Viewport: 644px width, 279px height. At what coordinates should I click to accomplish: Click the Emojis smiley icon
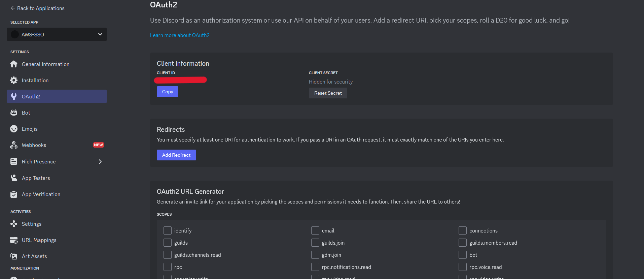pyautogui.click(x=14, y=129)
